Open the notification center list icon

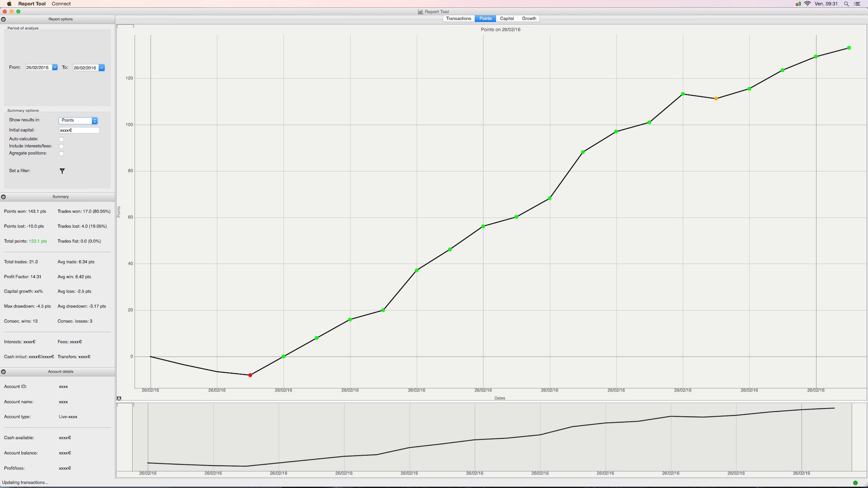[x=857, y=4]
